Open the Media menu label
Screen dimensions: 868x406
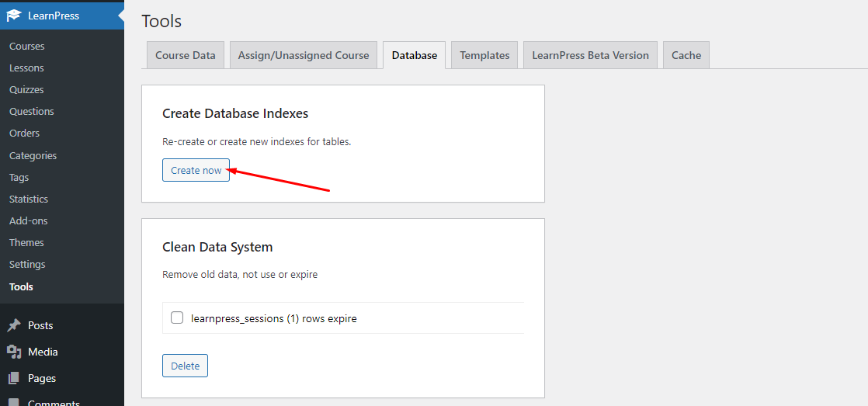click(x=43, y=352)
